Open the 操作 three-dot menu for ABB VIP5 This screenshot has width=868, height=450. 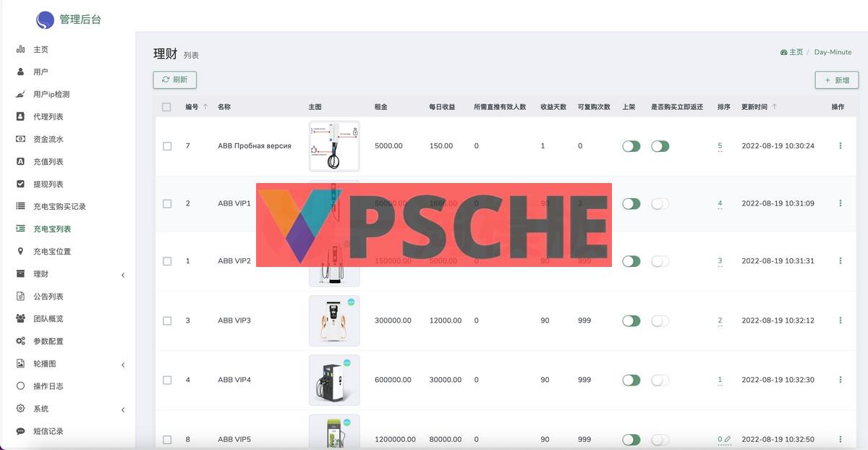point(840,439)
